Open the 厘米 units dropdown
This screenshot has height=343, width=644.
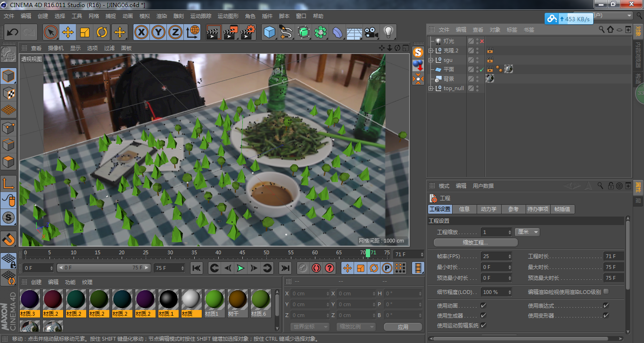(527, 232)
